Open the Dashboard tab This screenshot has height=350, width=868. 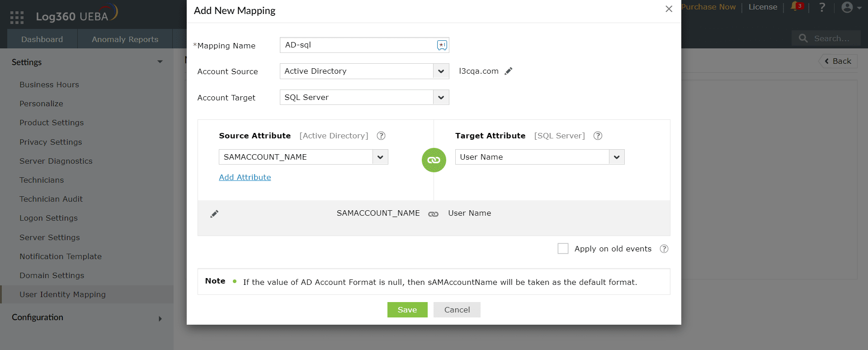[42, 39]
